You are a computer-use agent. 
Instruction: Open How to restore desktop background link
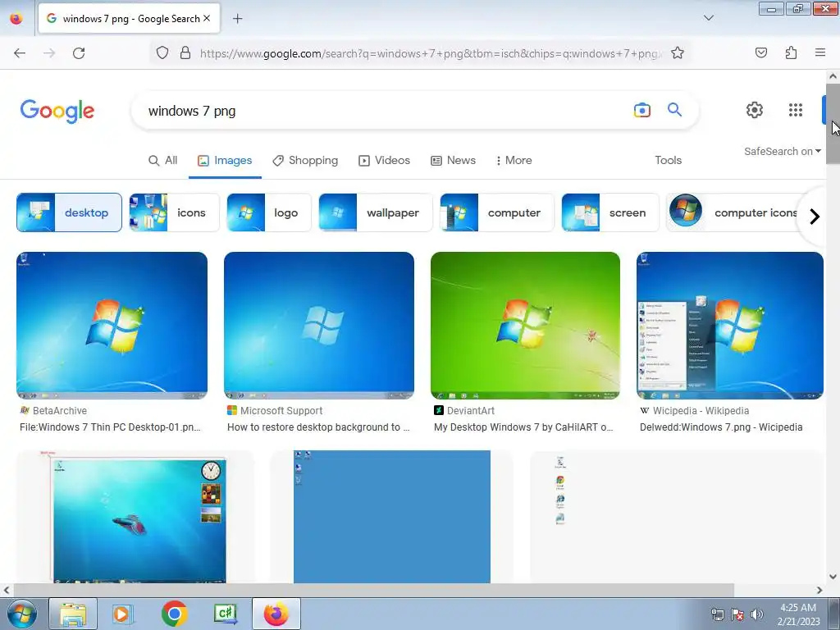click(318, 427)
